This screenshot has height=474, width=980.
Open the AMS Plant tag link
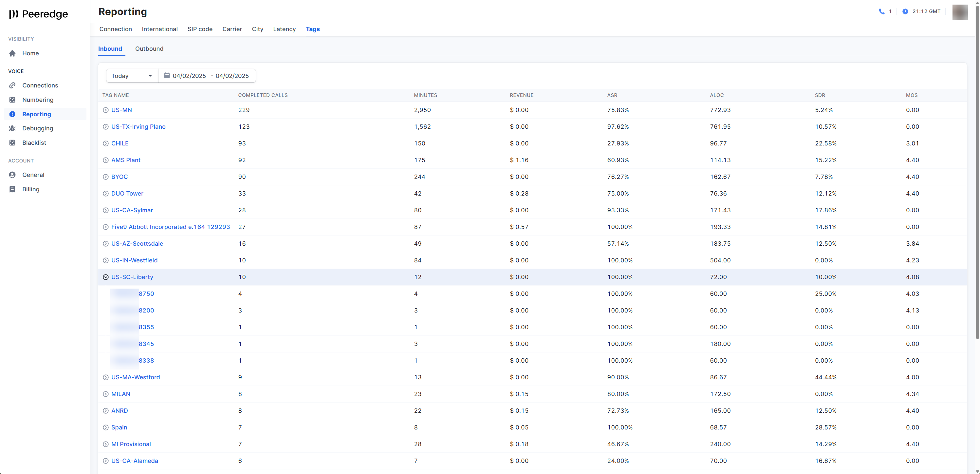click(125, 160)
